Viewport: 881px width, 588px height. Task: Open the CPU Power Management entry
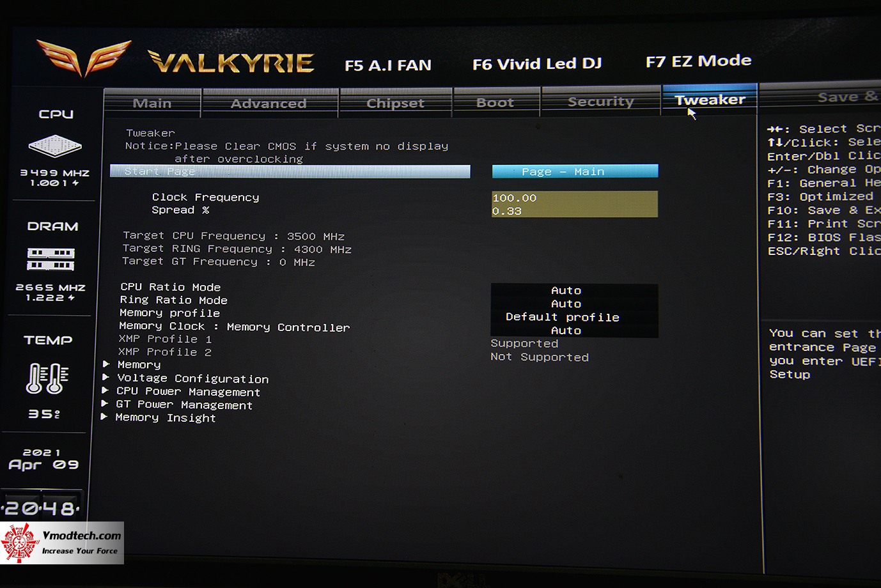coord(188,392)
